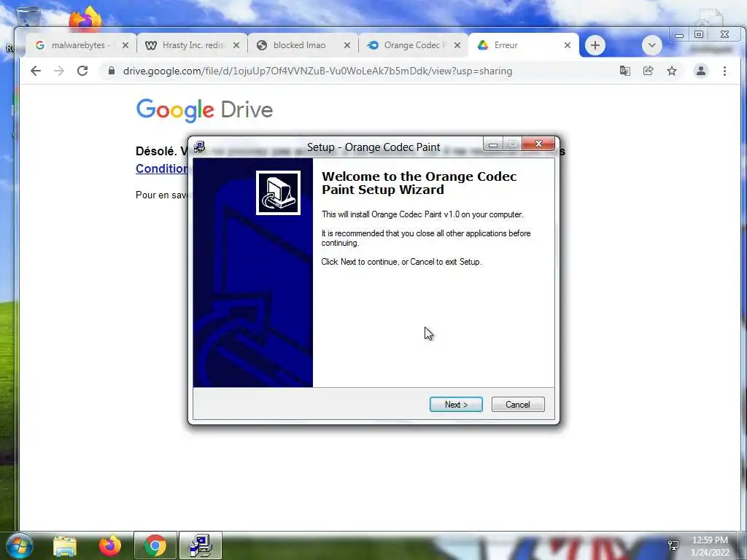Open Chrome's three-dot menu
The height and width of the screenshot is (560, 747).
pos(724,71)
